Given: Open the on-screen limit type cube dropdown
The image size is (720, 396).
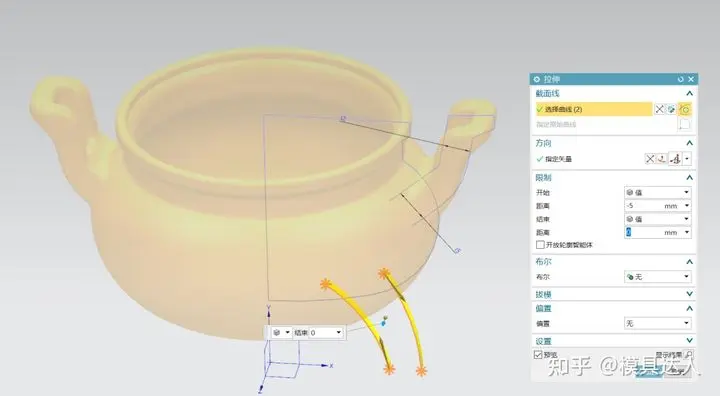Looking at the screenshot, I should [281, 333].
